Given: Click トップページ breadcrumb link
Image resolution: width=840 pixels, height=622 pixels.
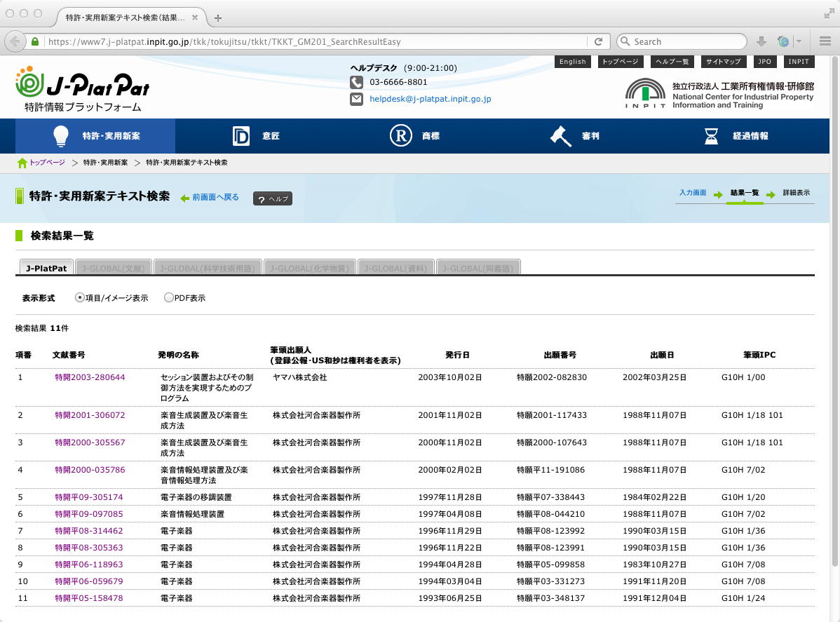Looking at the screenshot, I should click(47, 162).
